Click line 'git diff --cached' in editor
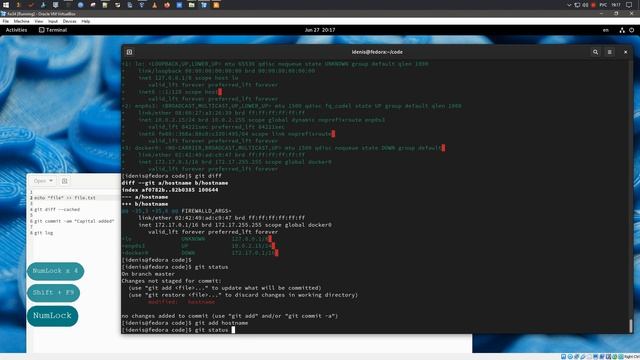640x360 pixels. [57, 209]
